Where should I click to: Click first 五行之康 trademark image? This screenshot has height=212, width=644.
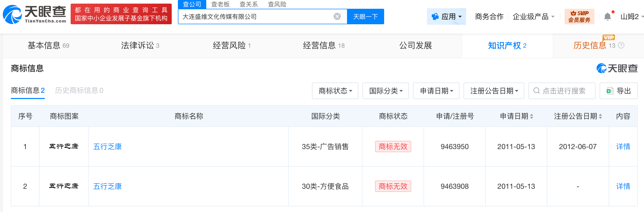(x=64, y=146)
